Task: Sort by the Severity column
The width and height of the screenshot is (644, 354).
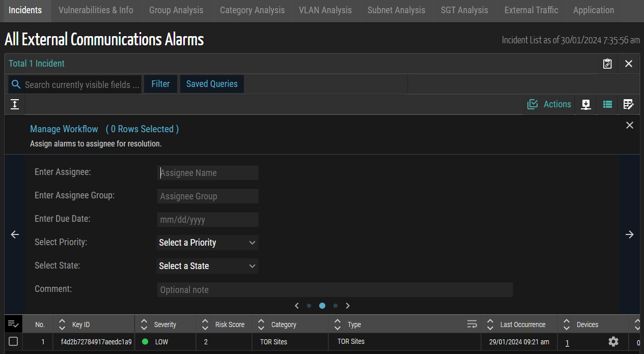Action: pyautogui.click(x=144, y=324)
